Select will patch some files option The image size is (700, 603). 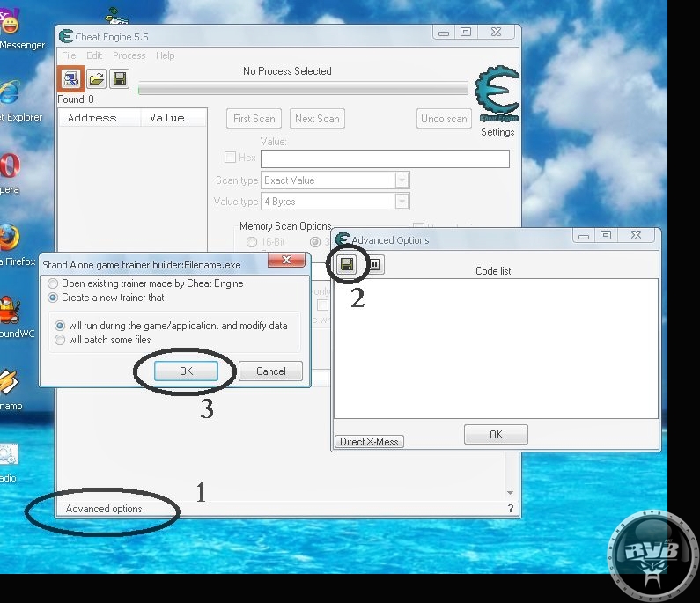(x=59, y=340)
